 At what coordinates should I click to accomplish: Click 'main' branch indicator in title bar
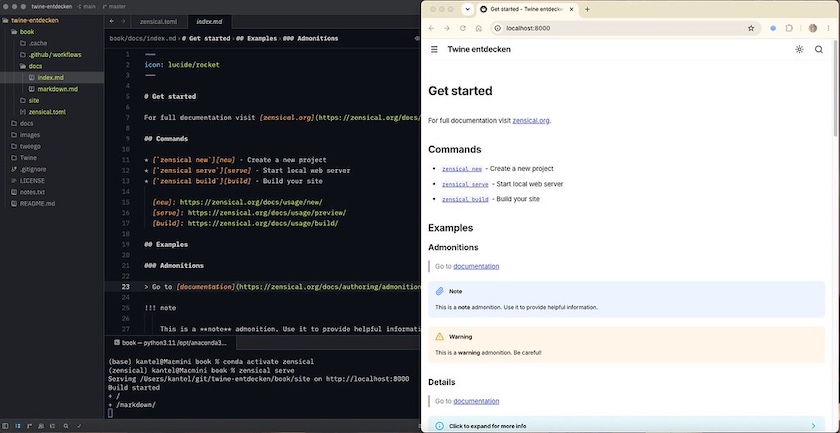click(x=86, y=6)
